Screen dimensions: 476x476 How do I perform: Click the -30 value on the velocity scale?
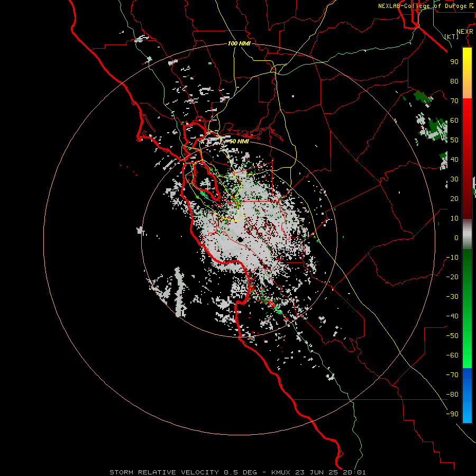click(x=452, y=297)
